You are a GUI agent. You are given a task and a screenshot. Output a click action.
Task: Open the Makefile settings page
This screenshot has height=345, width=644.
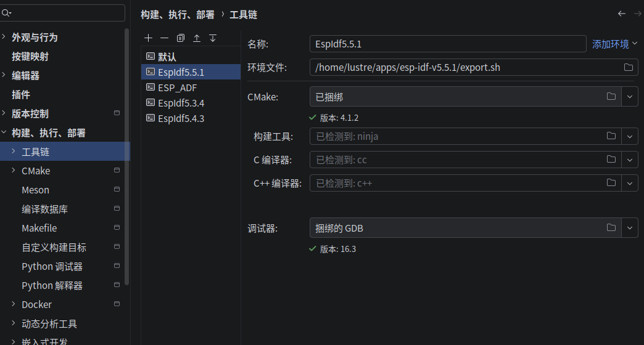(39, 228)
